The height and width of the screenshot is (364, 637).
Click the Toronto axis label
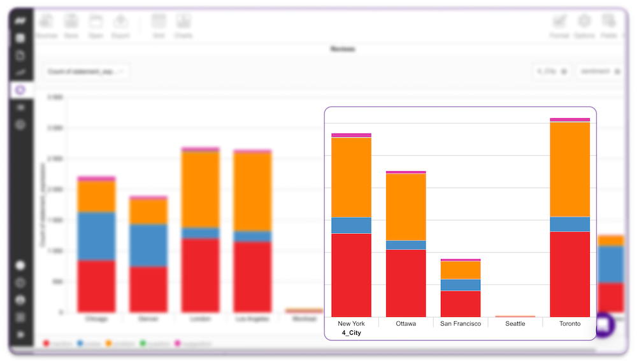click(x=570, y=323)
